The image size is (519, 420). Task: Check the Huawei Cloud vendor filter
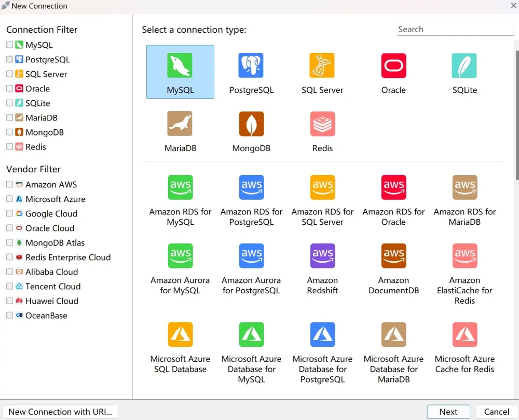pyautogui.click(x=9, y=301)
